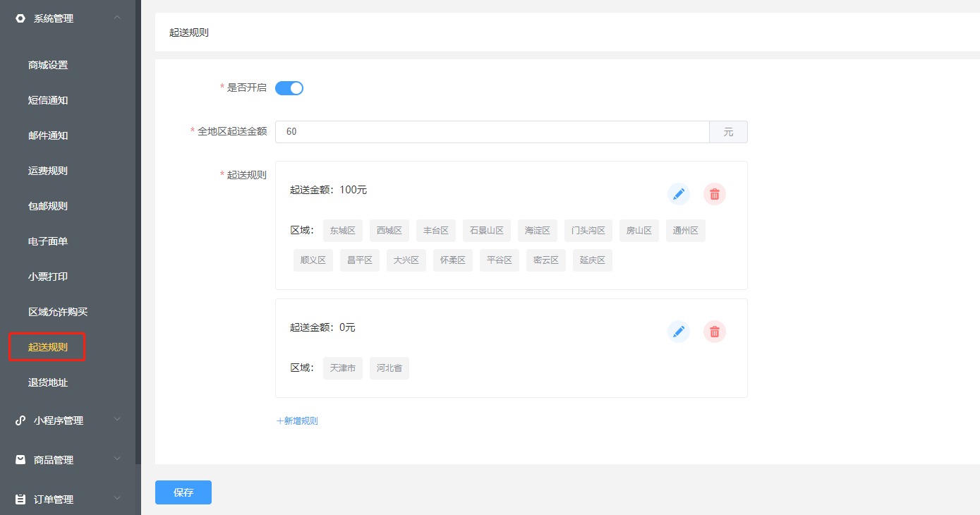Click the 订单管理 clipboard icon
Image resolution: width=980 pixels, height=515 pixels.
[x=20, y=499]
